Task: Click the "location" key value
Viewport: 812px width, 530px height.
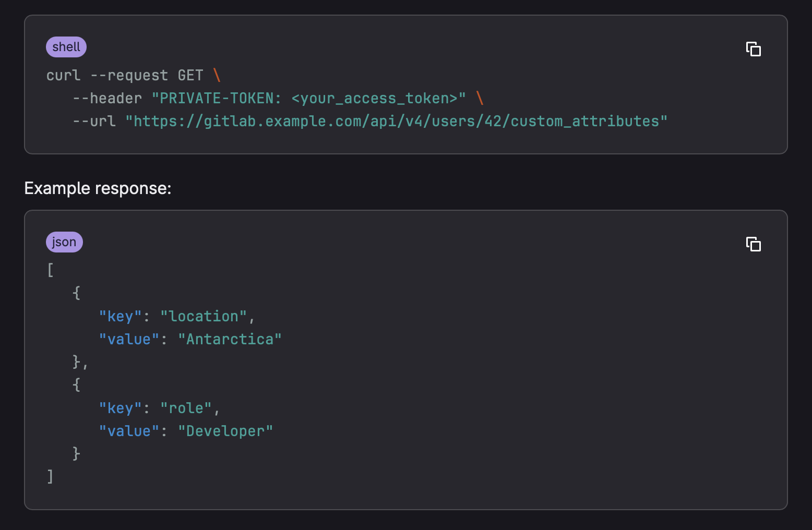Action: (x=204, y=316)
